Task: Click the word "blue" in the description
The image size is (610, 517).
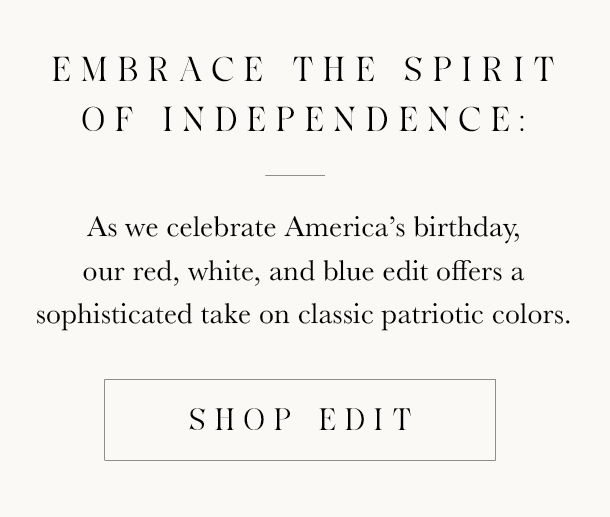Action: tap(349, 271)
